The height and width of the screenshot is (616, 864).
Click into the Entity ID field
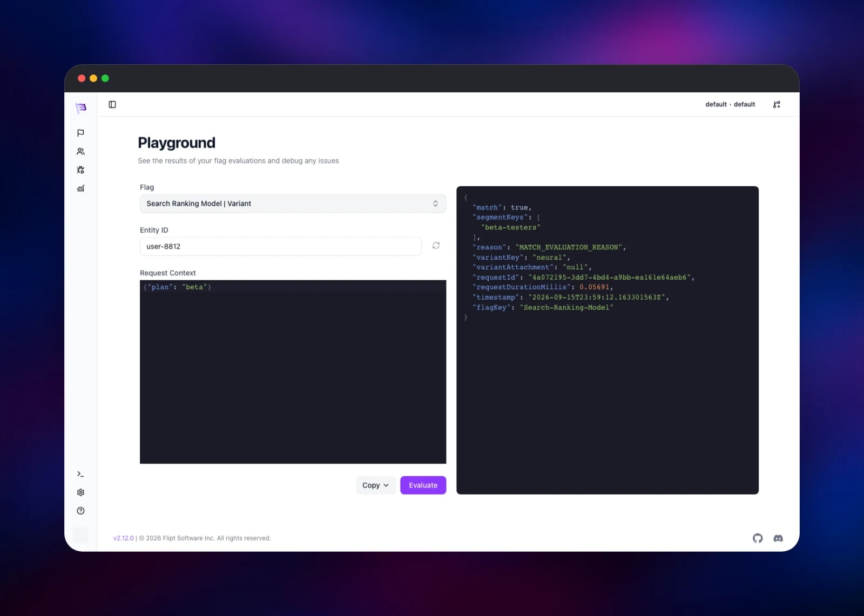pyautogui.click(x=280, y=246)
